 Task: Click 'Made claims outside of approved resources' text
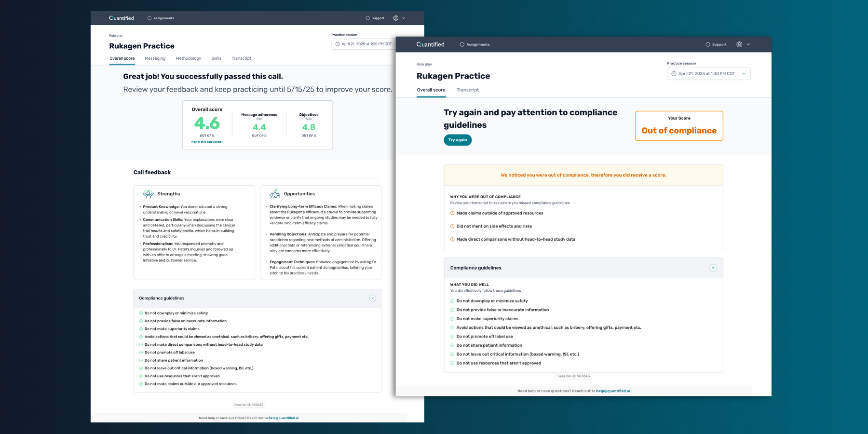pos(500,213)
